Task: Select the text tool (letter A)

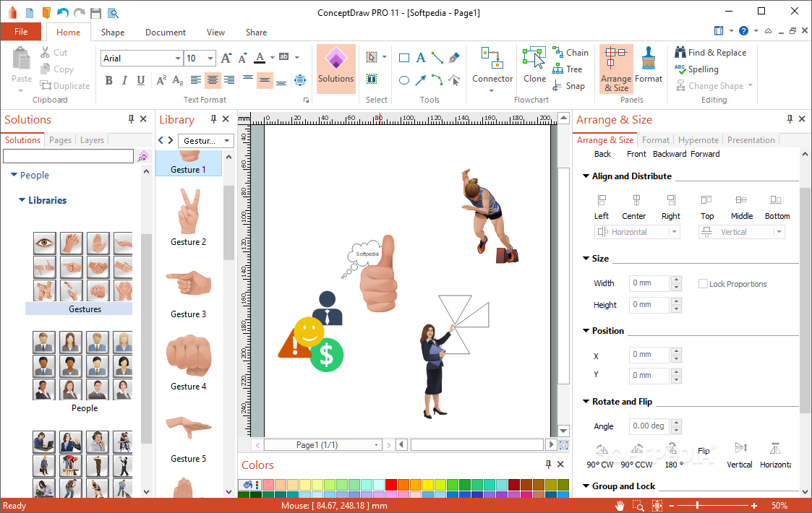Action: [421, 58]
